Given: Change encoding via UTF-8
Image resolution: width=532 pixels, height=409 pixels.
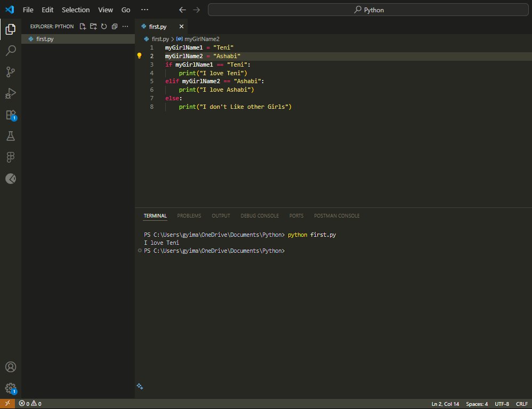Looking at the screenshot, I should point(502,404).
